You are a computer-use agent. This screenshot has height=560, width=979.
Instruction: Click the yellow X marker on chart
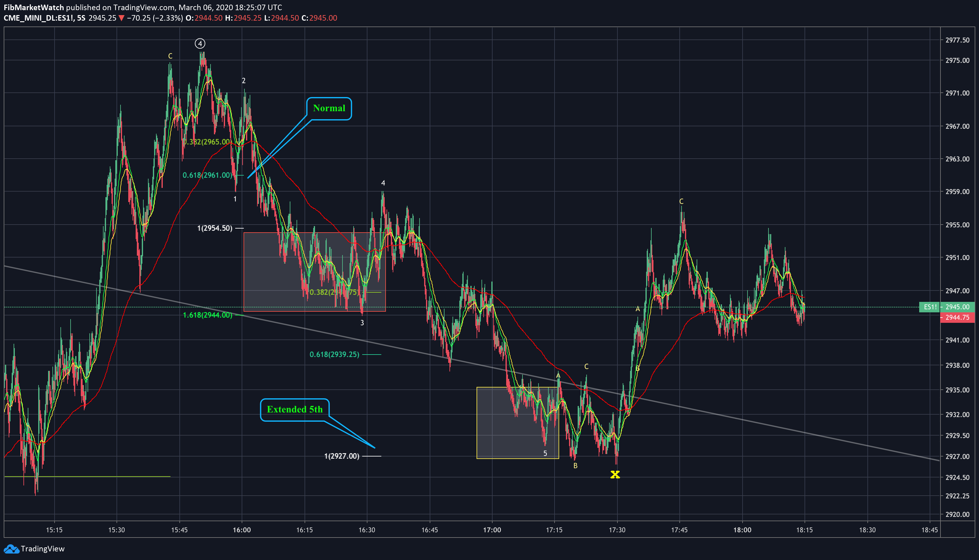(x=615, y=475)
